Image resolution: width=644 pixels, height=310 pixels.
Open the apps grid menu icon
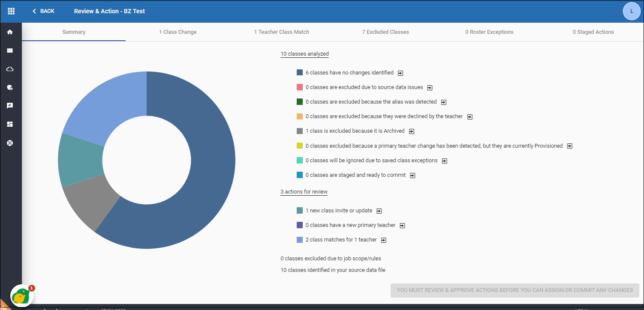coord(11,11)
